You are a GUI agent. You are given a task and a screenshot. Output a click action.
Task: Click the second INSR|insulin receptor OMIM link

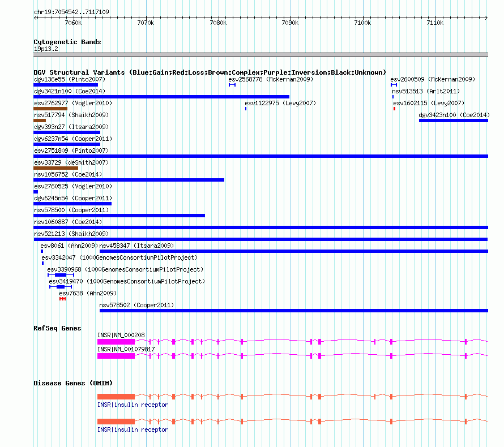tap(133, 429)
